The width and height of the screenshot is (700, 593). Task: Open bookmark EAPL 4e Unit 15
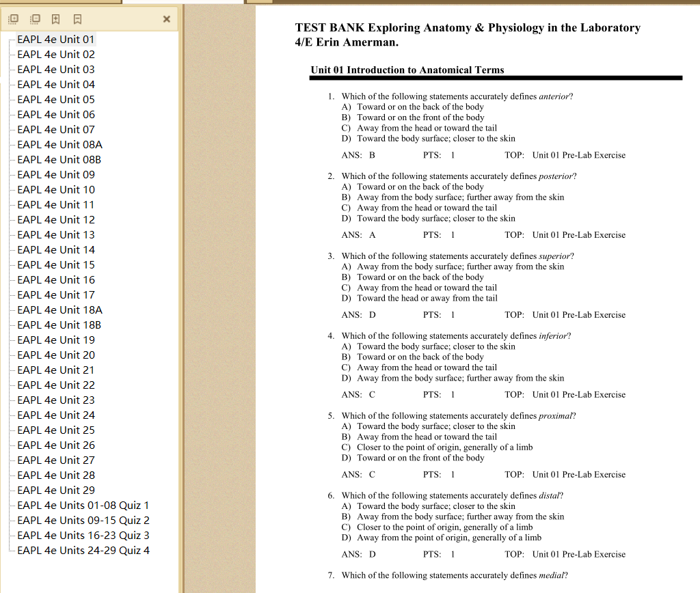pyautogui.click(x=56, y=264)
